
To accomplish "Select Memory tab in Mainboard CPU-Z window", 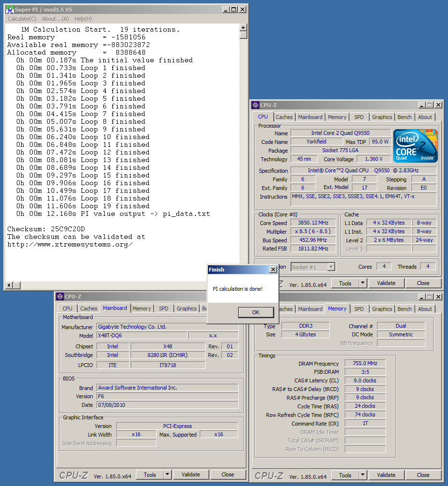I will tap(142, 308).
